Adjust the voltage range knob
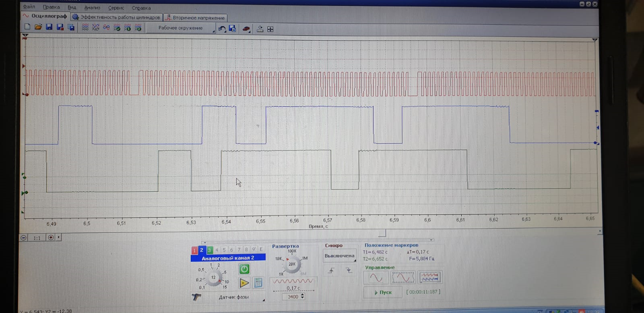Image resolution: width=644 pixels, height=313 pixels. click(x=213, y=277)
